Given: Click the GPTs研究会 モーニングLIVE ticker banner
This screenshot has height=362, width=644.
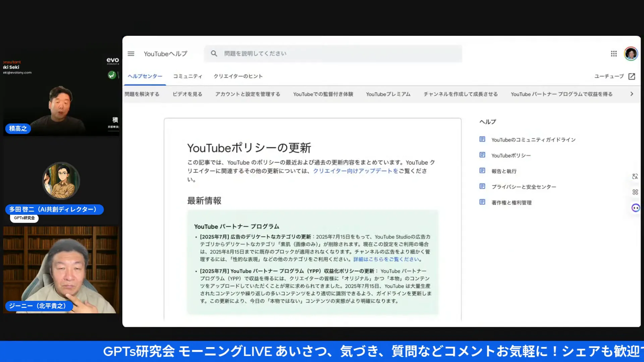Looking at the screenshot, I should pyautogui.click(x=322, y=351).
